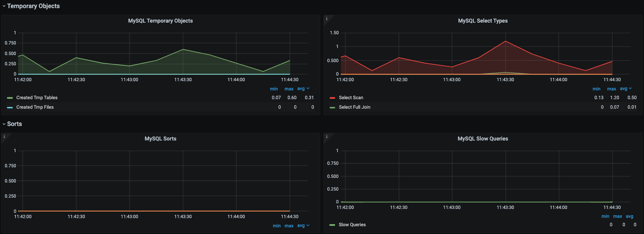Open the MySQL Select Types panel title menu
644x234 pixels.
[x=483, y=21]
